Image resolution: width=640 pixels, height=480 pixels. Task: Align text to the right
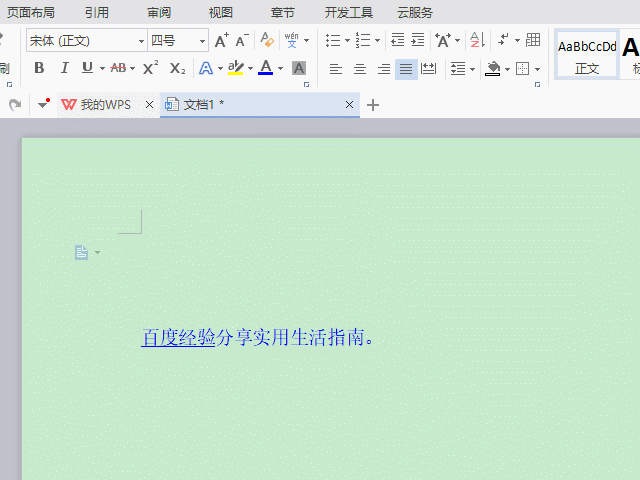[384, 69]
